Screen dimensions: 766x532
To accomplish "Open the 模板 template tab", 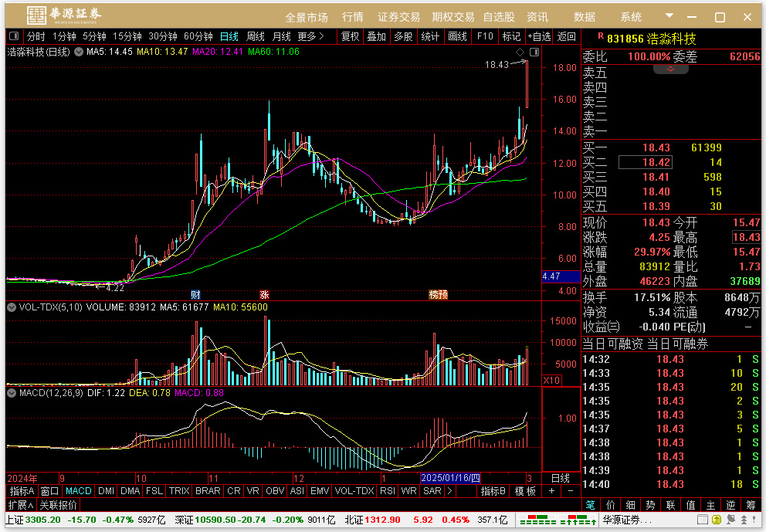I will pos(525,491).
